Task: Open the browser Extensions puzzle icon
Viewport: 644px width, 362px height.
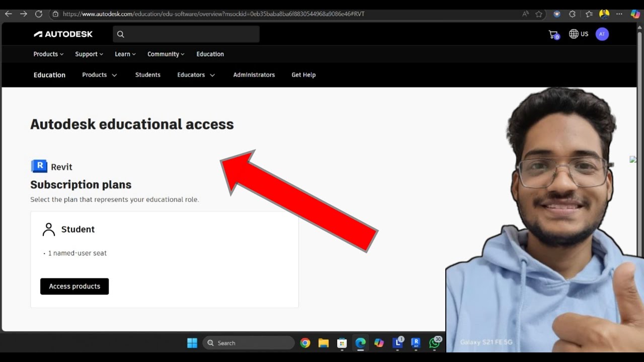Action: click(572, 14)
